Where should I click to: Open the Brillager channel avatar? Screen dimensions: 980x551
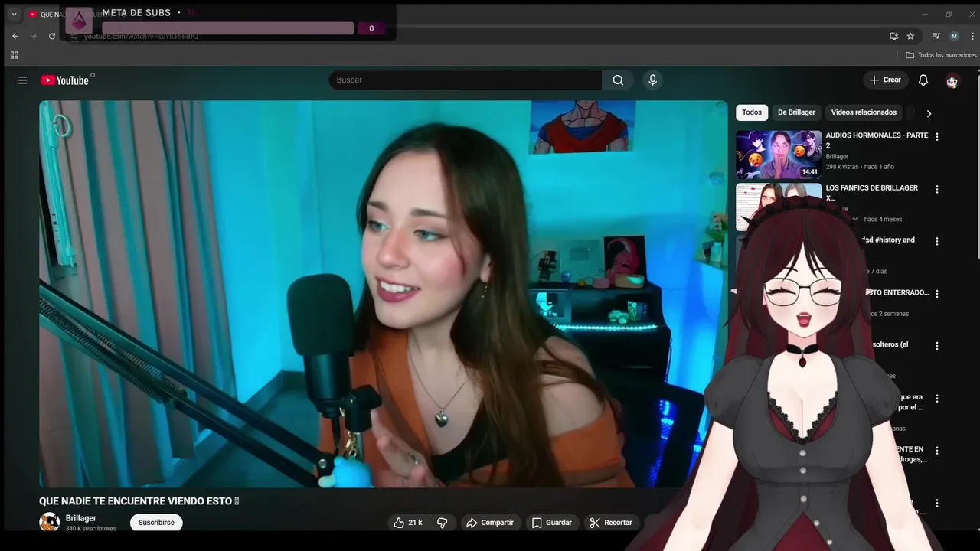(50, 523)
